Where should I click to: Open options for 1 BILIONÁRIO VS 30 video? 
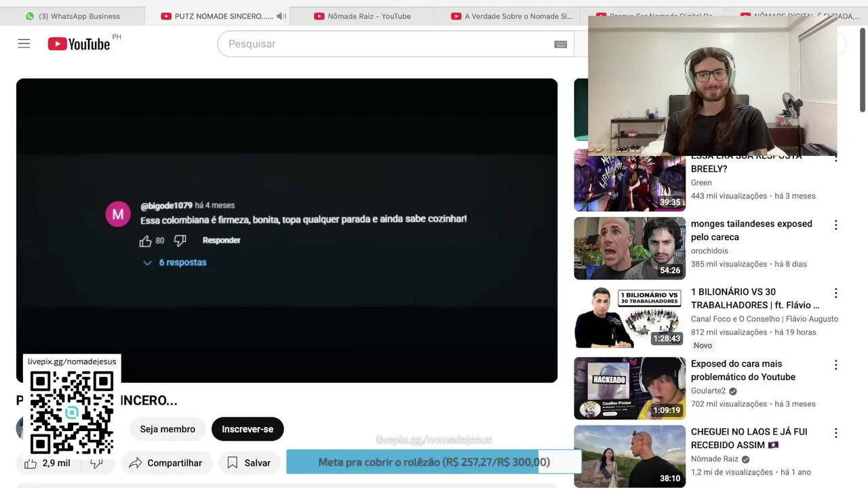[835, 293]
